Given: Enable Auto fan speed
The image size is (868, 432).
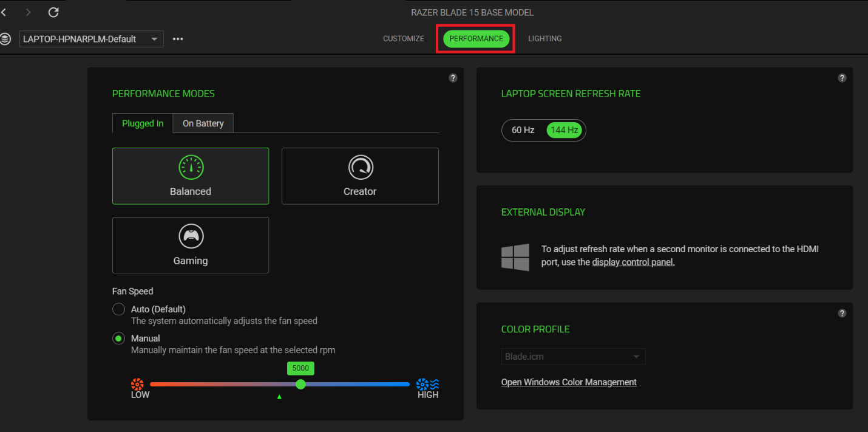Looking at the screenshot, I should (118, 309).
